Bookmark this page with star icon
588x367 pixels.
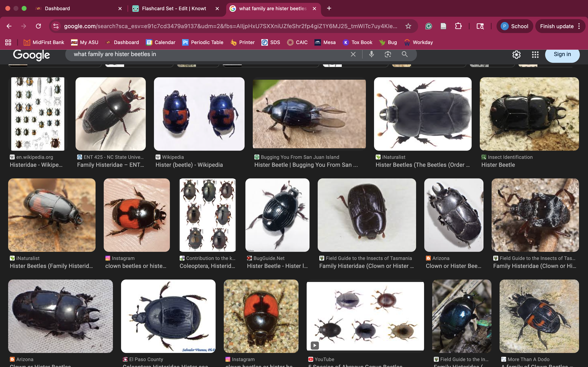click(408, 26)
